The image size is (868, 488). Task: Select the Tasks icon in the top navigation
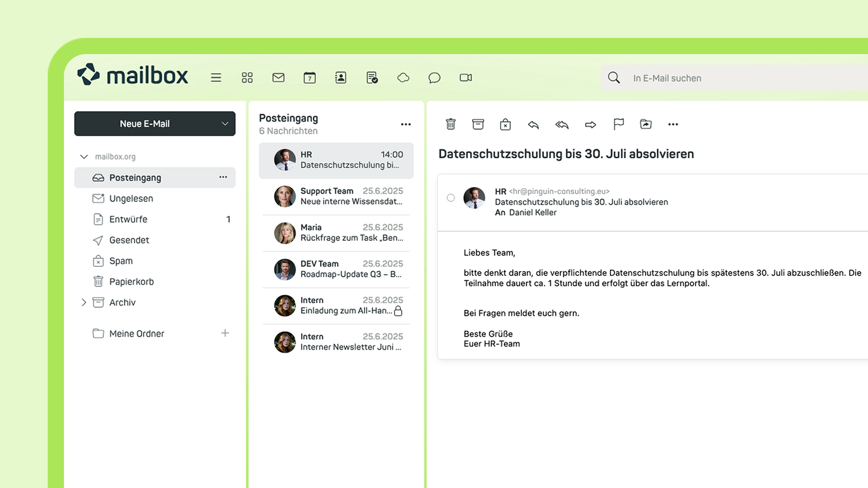372,78
